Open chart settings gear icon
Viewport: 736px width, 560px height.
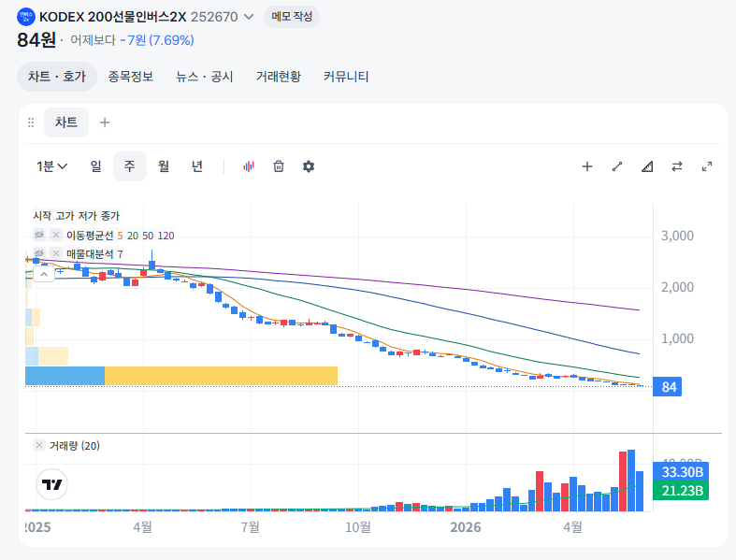click(309, 166)
